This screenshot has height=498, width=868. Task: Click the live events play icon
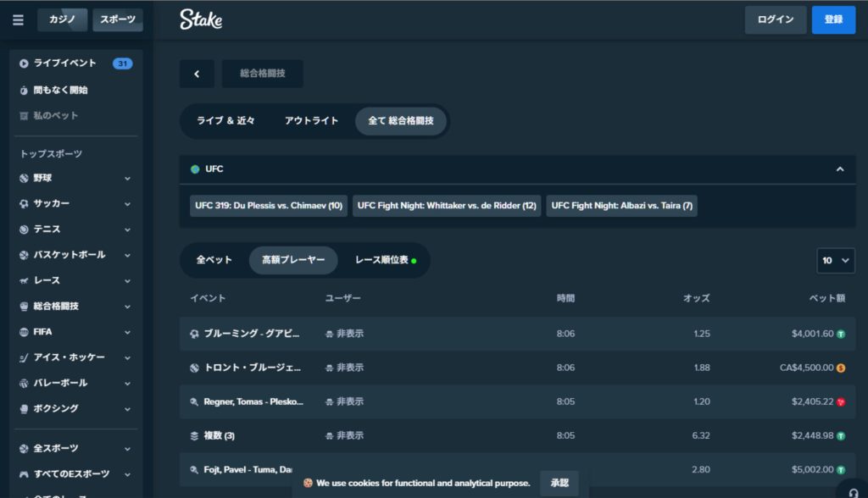point(24,64)
